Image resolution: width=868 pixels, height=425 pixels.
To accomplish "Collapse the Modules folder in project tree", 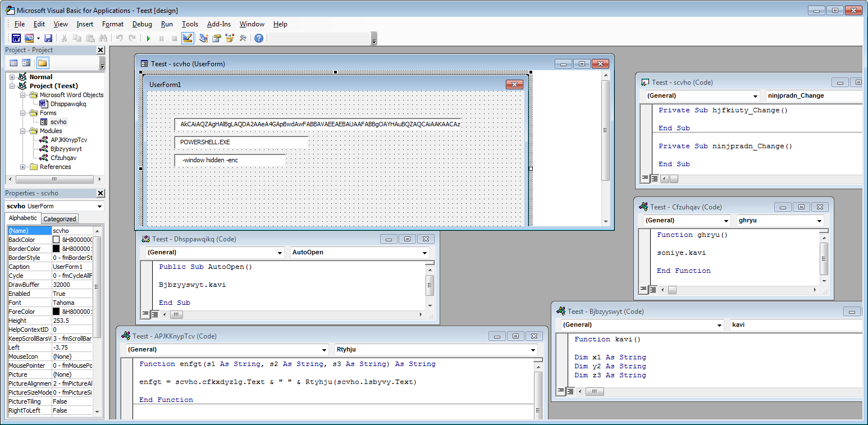I will pos(23,131).
